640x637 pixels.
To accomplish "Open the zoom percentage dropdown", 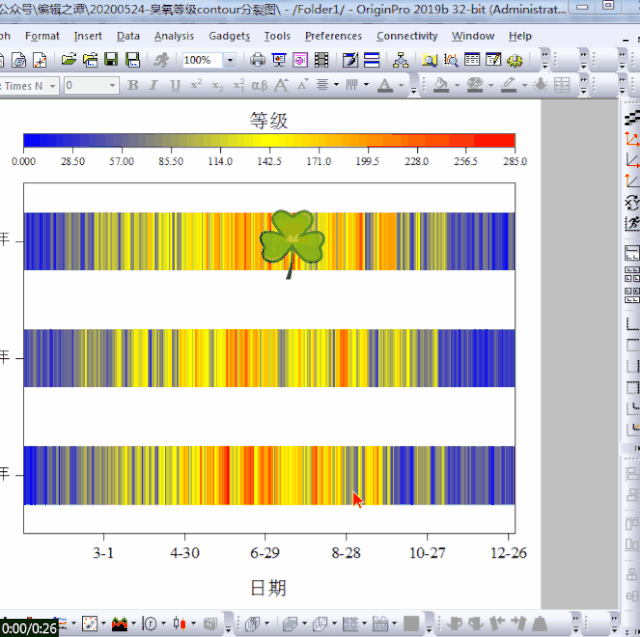I will [230, 61].
